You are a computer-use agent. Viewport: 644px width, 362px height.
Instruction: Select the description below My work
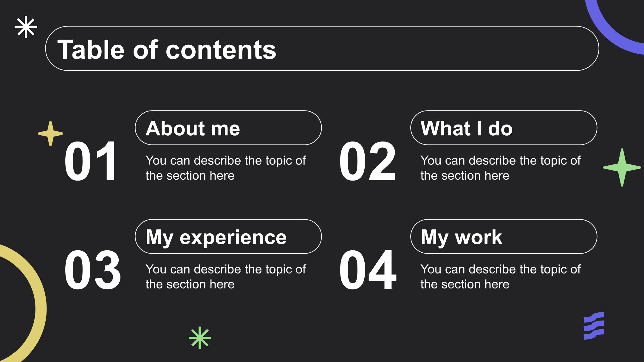coord(501,277)
